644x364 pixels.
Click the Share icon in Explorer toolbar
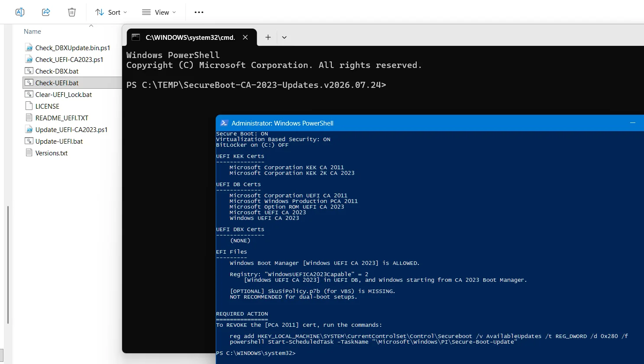point(46,12)
